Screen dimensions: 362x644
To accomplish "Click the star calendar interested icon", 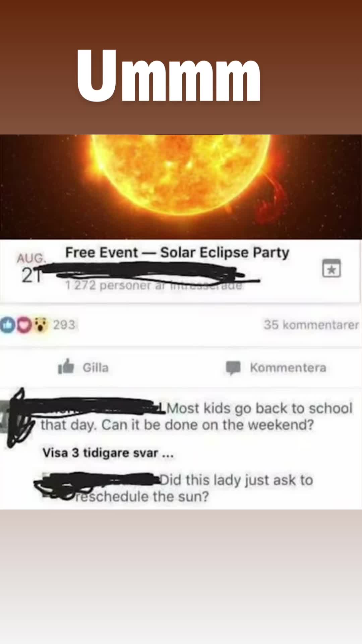I will (x=331, y=268).
